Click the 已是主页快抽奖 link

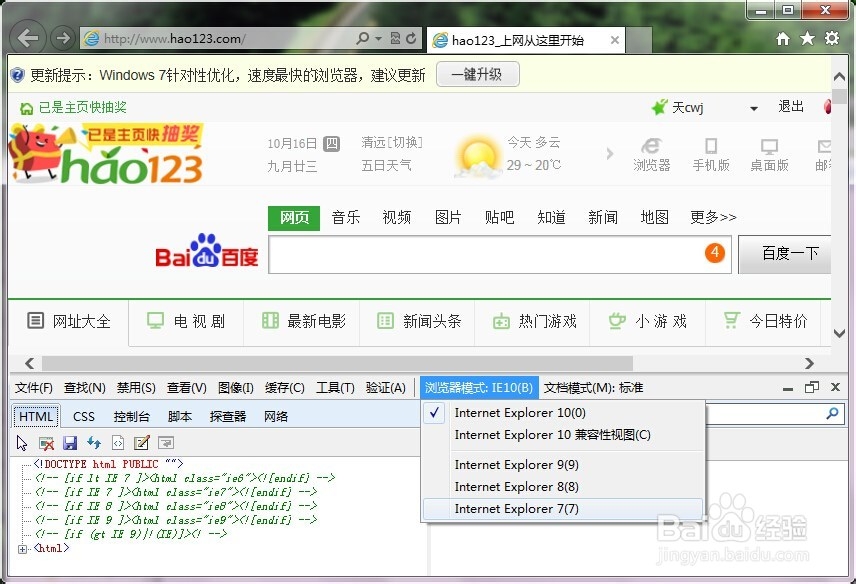coord(82,108)
